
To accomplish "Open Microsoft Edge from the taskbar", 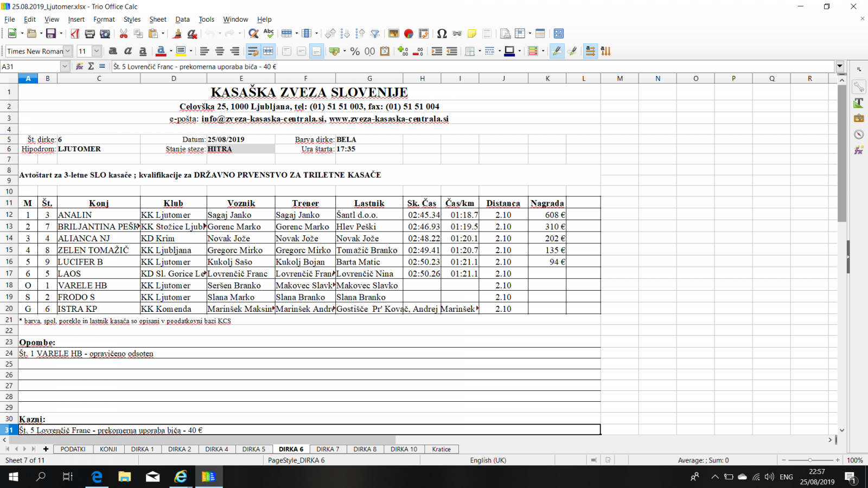I will point(97,477).
